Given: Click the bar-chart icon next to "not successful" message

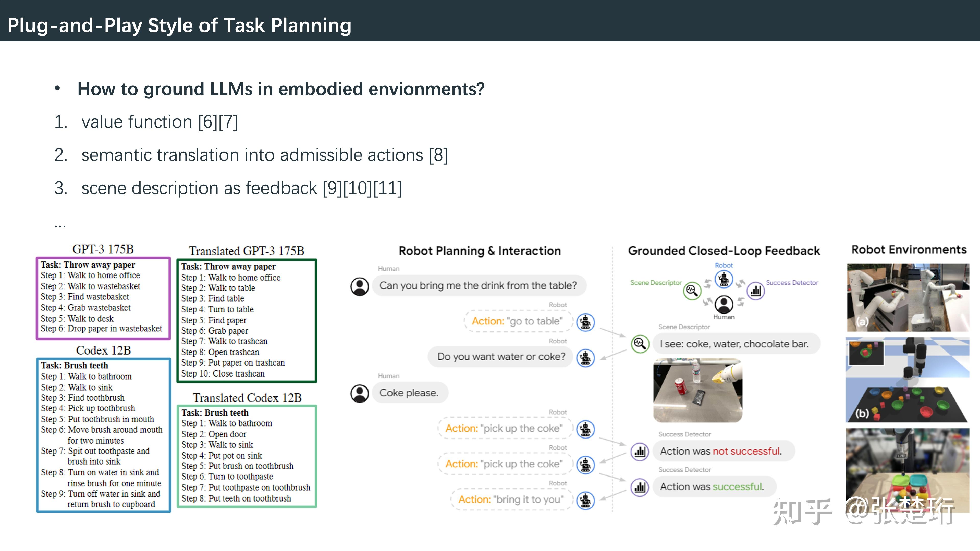Looking at the screenshot, I should 640,451.
